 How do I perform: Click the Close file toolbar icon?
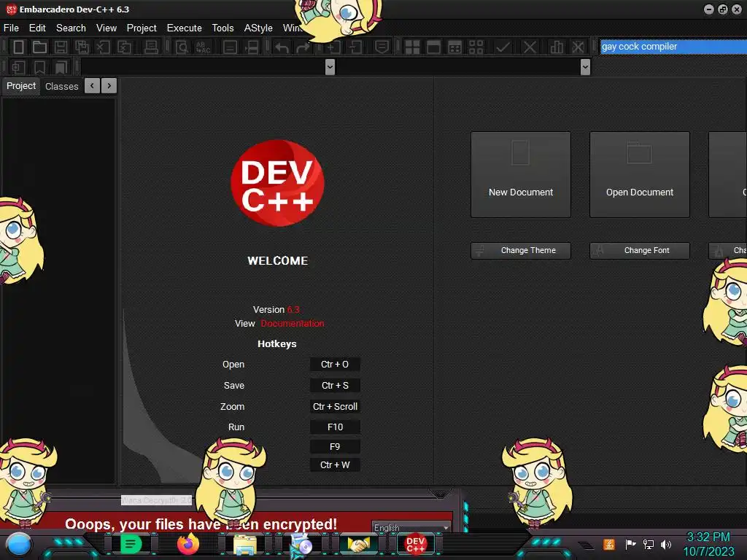[103, 47]
